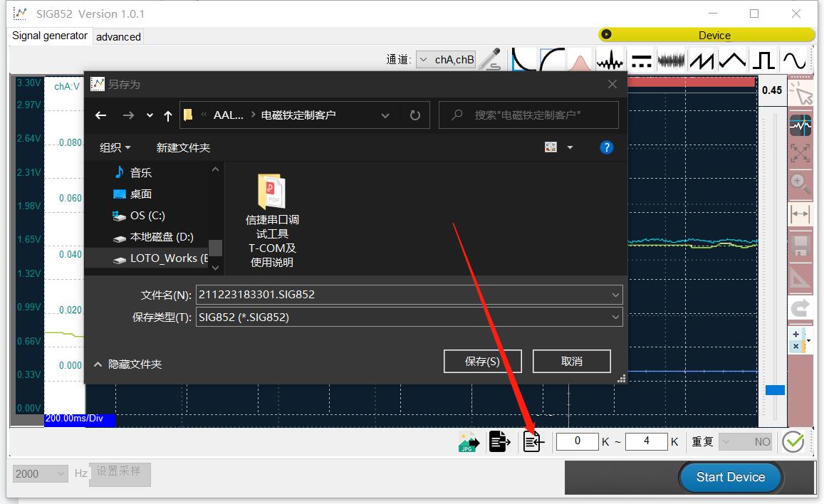
Task: Export waveform as JPG image
Action: point(468,442)
